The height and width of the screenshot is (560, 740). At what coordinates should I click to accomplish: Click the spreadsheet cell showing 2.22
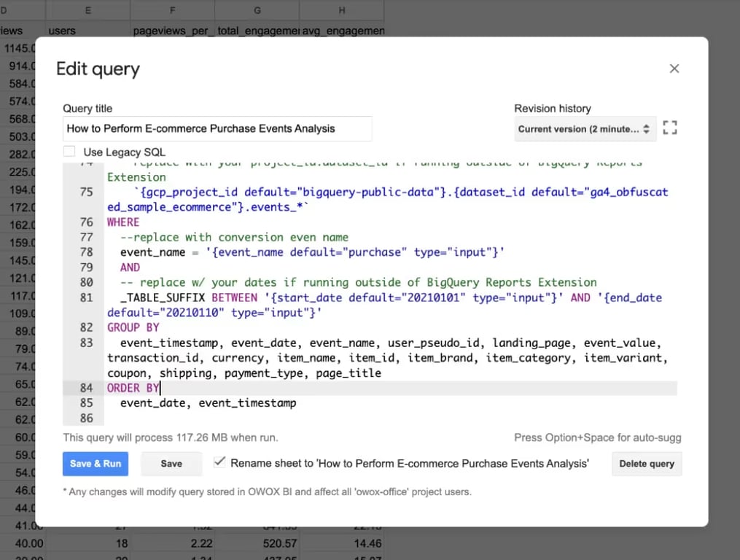(172, 543)
